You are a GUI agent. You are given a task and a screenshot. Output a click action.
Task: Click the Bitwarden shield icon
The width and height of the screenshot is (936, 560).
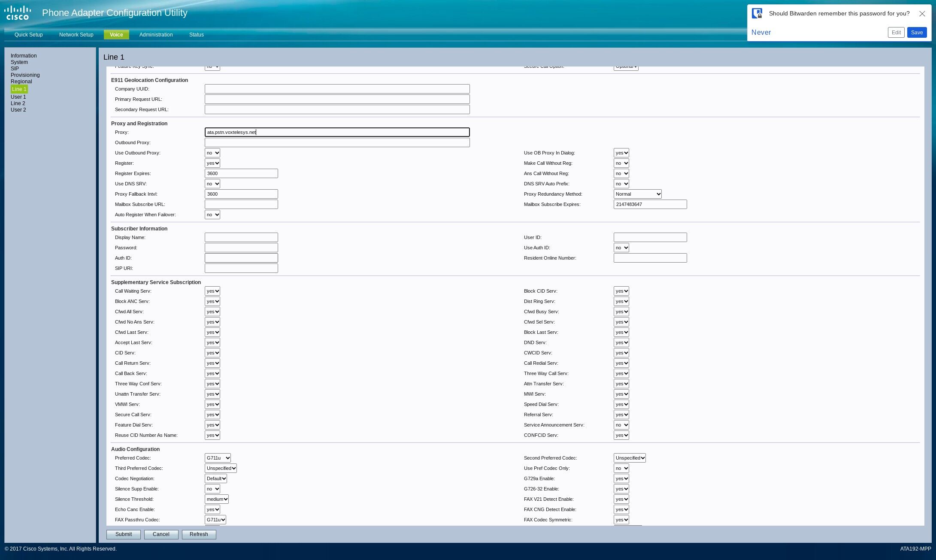click(x=757, y=13)
